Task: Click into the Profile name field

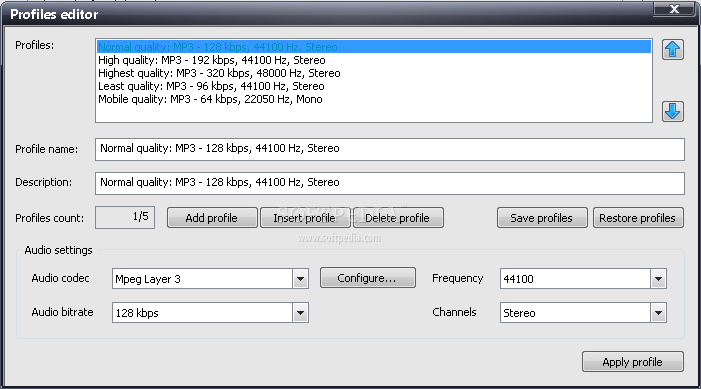Action: [389, 149]
